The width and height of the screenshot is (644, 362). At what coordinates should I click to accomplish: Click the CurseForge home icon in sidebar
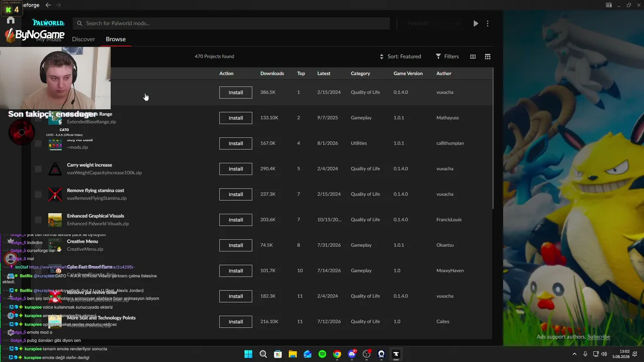(11, 21)
